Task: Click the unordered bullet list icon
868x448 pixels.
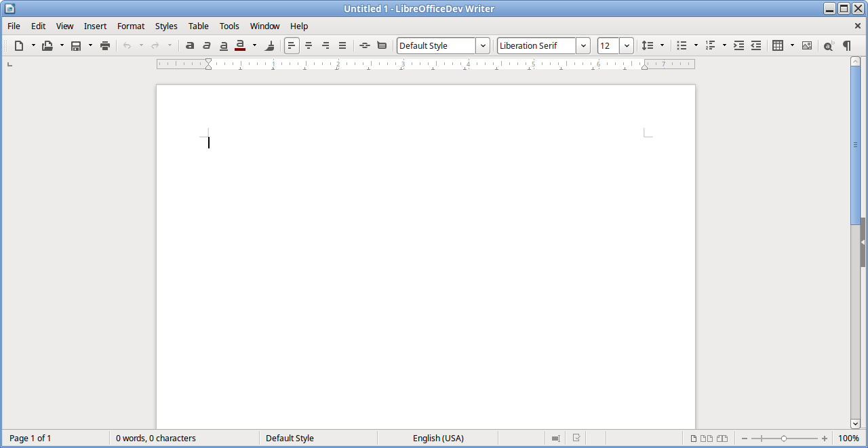Action: point(682,45)
